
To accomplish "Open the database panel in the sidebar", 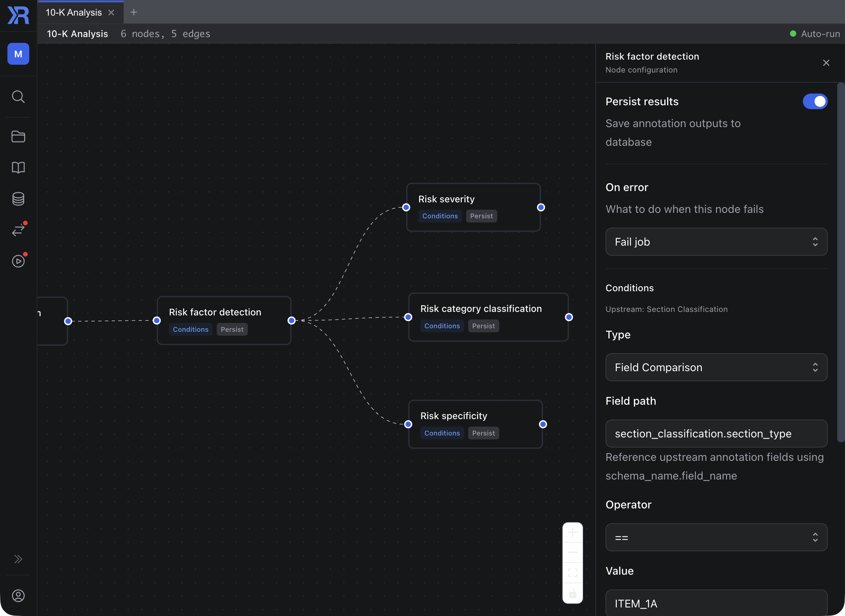I will click(x=18, y=199).
